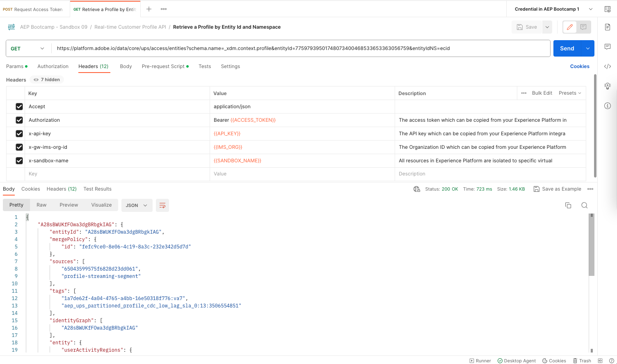Screen dimensions: 617x364
Task: Open the Save options dropdown arrow
Action: pos(547,27)
